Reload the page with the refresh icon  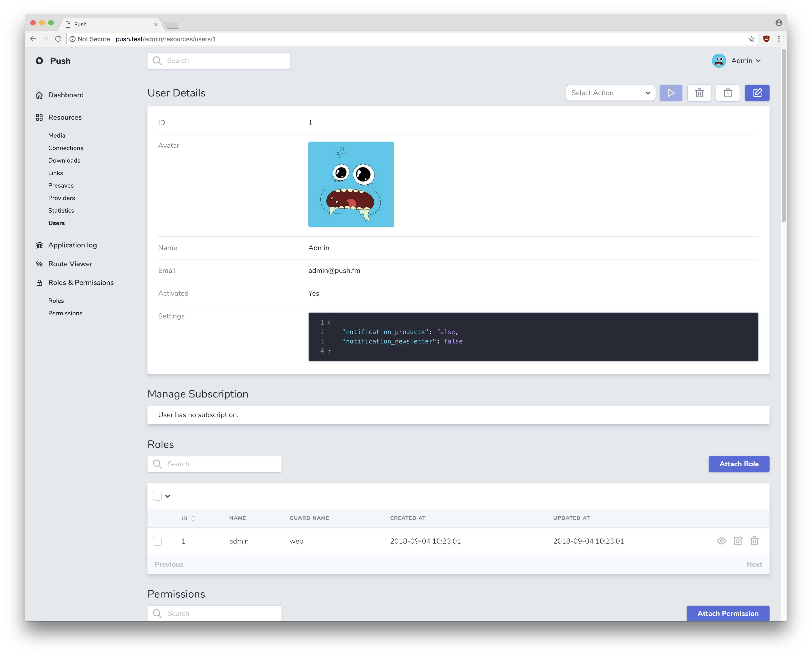(58, 39)
